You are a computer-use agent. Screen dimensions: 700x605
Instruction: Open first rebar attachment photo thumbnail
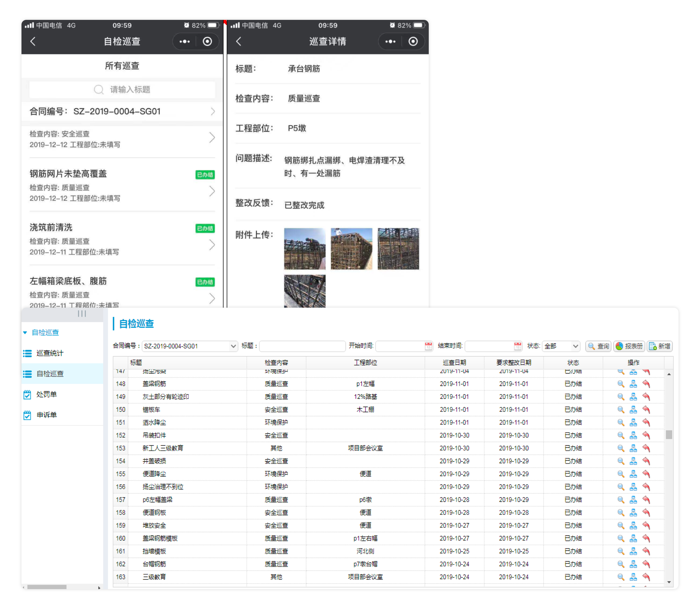point(304,249)
